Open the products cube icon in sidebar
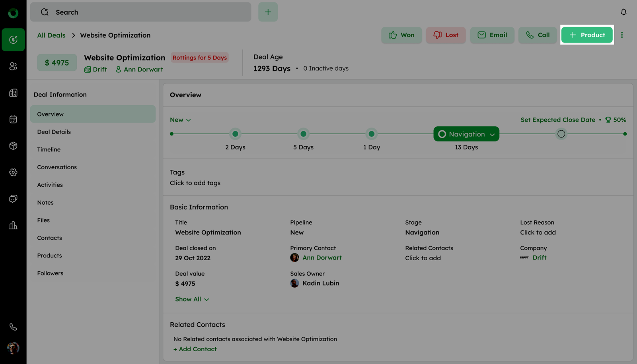The height and width of the screenshot is (364, 637). [13, 146]
